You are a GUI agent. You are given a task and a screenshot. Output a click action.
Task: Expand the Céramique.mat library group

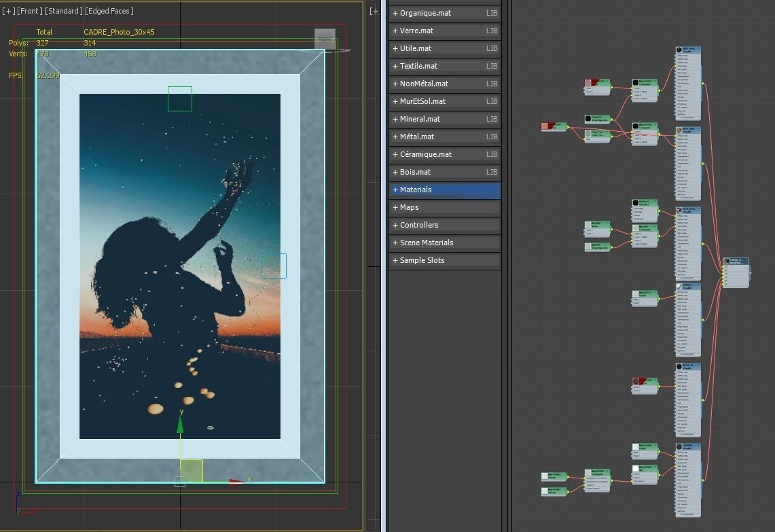pos(444,154)
